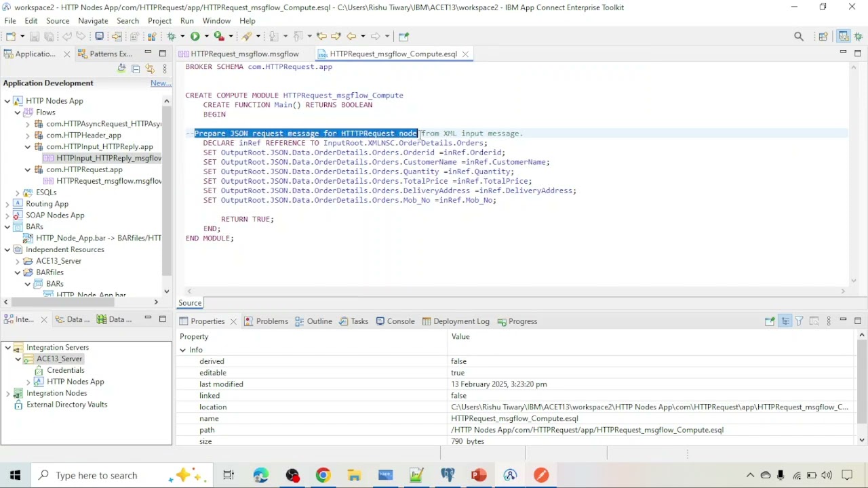Open the Project menu
This screenshot has height=488, width=868.
point(159,21)
